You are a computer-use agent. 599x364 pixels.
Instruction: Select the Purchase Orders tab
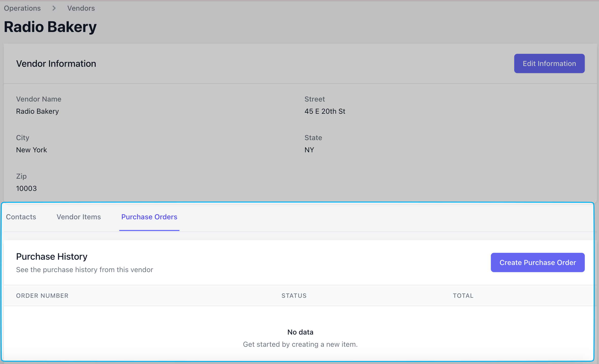point(149,217)
